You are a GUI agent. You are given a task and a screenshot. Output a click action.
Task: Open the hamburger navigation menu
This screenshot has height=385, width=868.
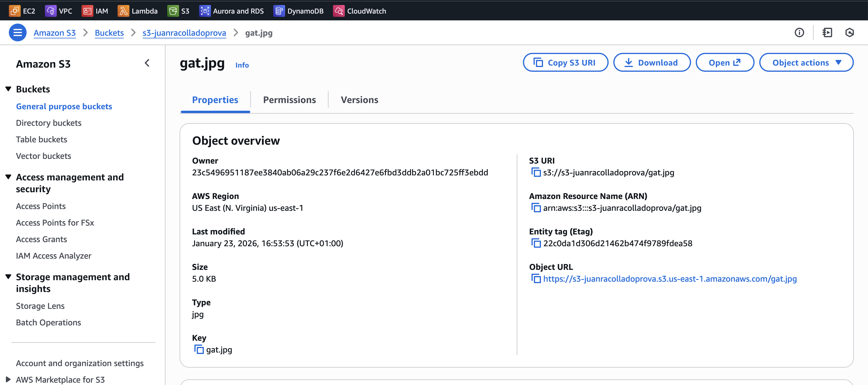(17, 33)
